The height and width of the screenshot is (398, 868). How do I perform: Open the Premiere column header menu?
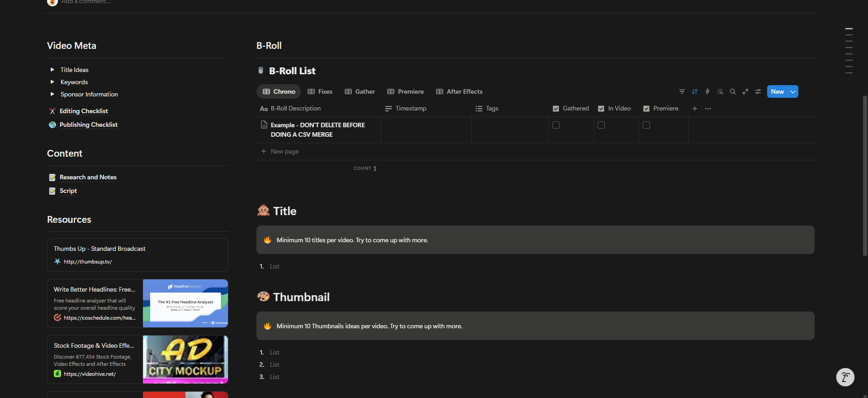(x=664, y=109)
